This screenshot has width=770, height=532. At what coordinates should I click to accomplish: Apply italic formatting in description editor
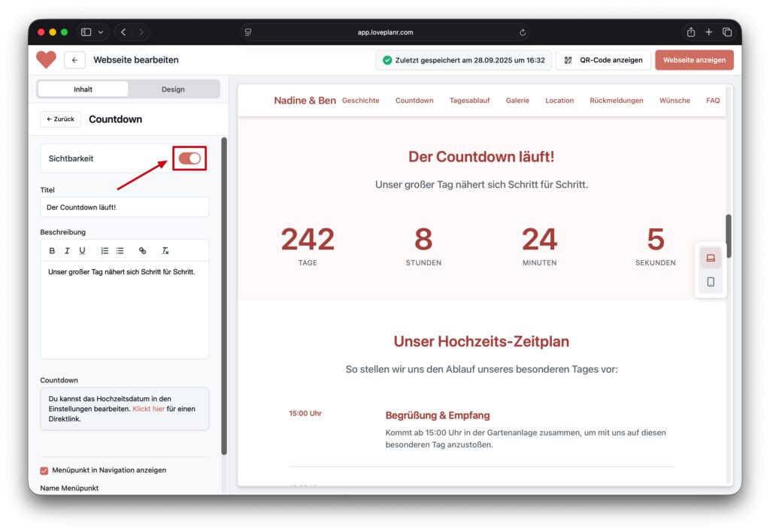click(67, 251)
